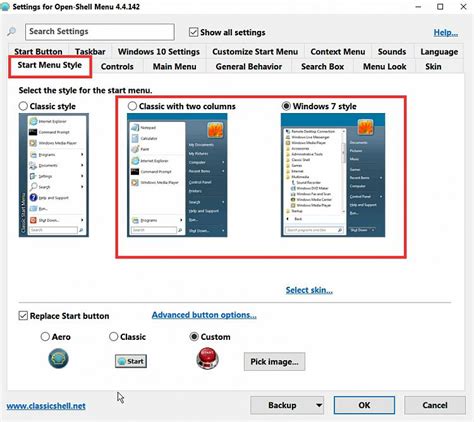Open the Select skin... link
This screenshot has width=474, height=422.
click(309, 290)
